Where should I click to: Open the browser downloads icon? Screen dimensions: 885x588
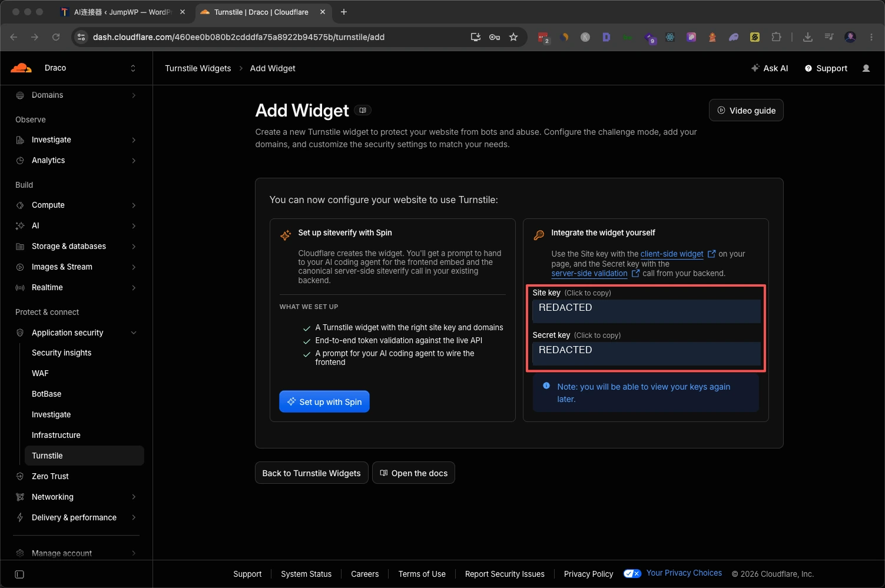pos(808,37)
